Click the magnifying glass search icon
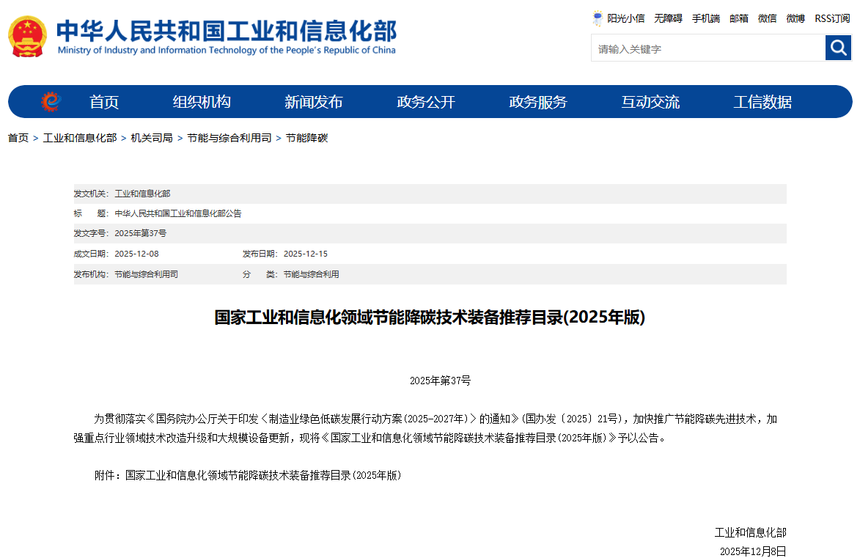Screen dimensions: 860x558 click(x=838, y=48)
